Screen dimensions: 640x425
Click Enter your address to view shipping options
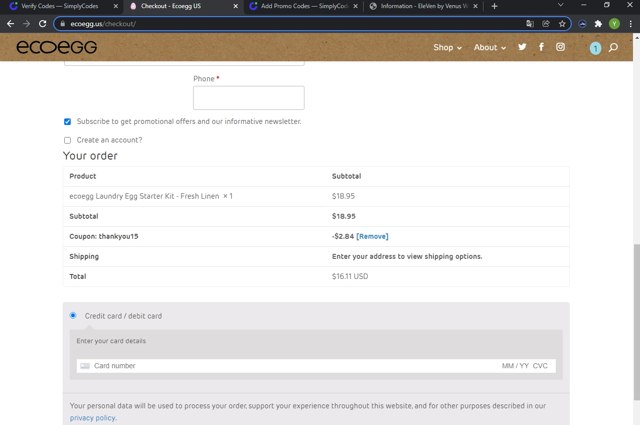[407, 256]
